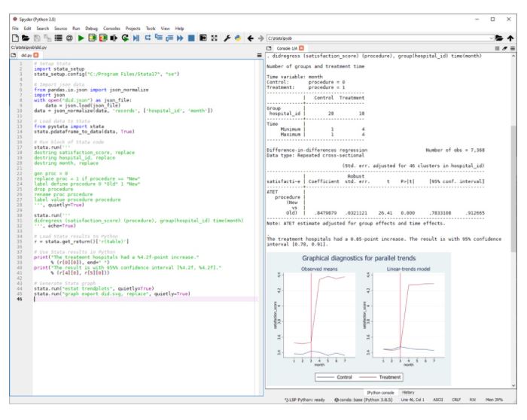Save the current file via toolbar disk icon
Image resolution: width=527 pixels, height=420 pixels.
click(x=37, y=38)
